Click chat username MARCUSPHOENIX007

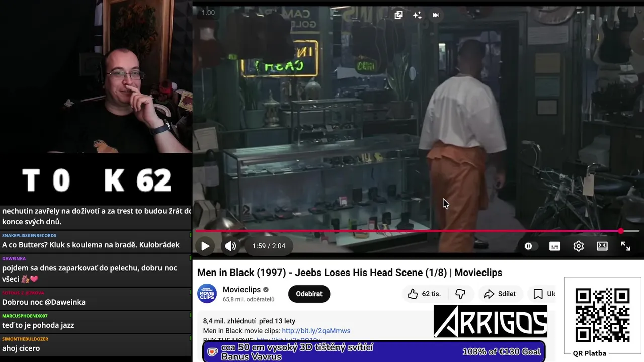coord(25,316)
